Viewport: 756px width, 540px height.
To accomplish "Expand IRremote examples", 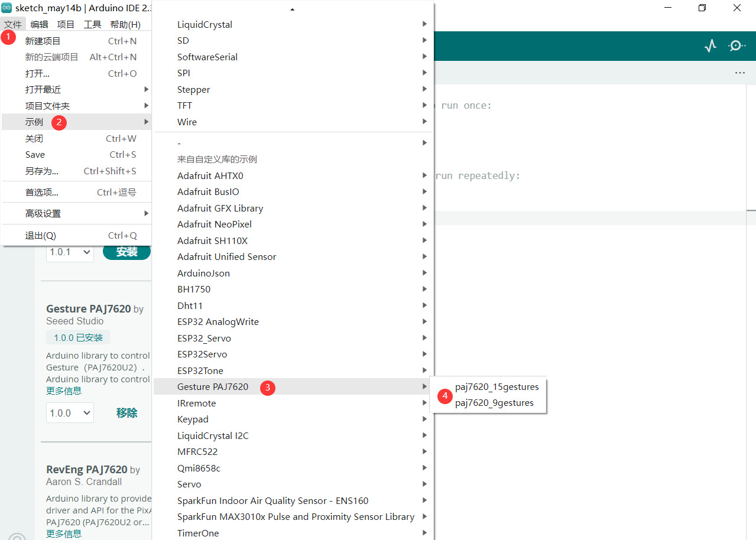I will 293,403.
